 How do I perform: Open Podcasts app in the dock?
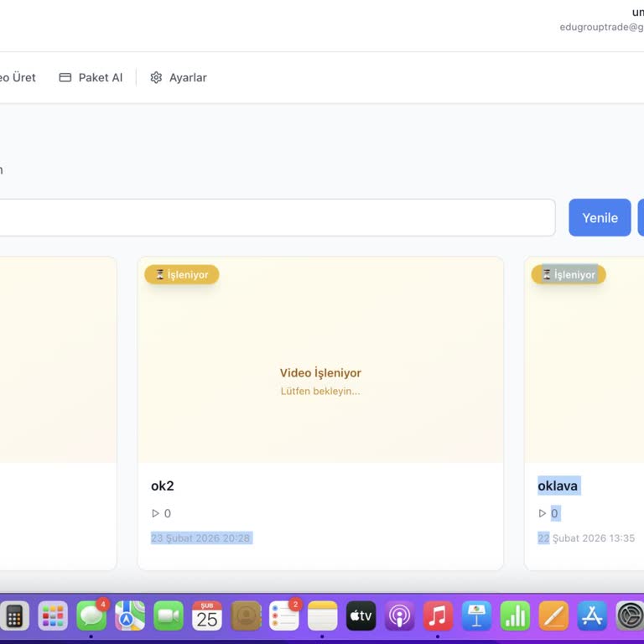point(400,615)
